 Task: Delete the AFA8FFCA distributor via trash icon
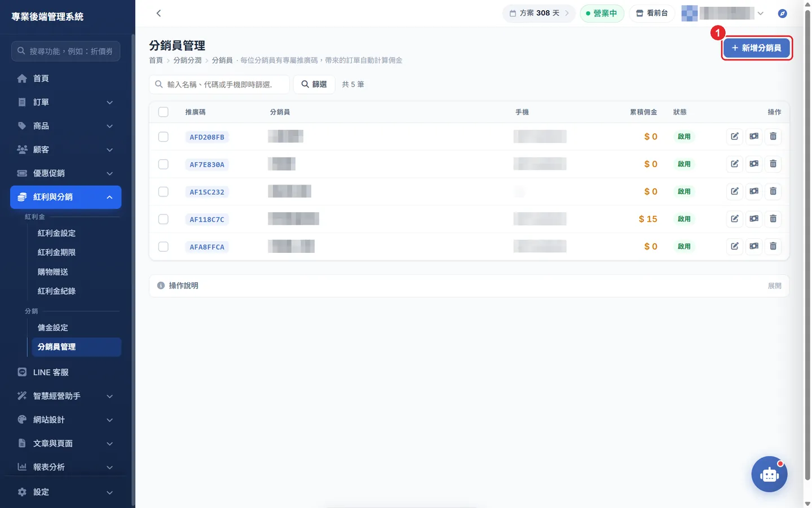point(773,246)
